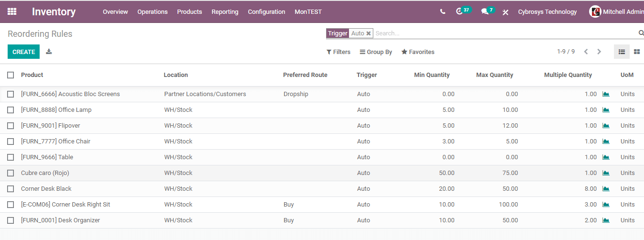Open the [FURN_0001] Desk Organizer record
The width and height of the screenshot is (644, 240).
[x=61, y=220]
